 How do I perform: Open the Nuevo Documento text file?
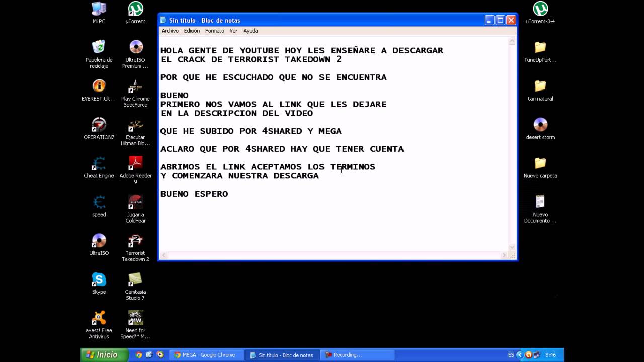540,209
